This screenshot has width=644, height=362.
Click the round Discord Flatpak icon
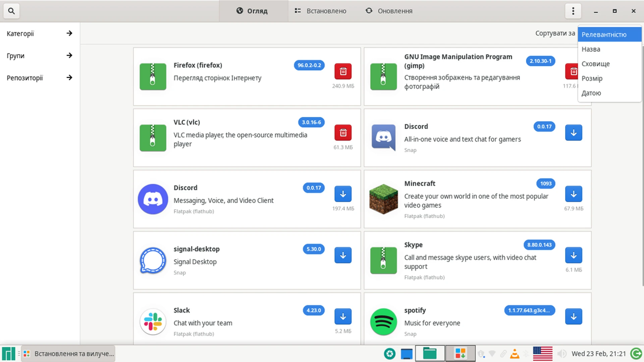153,199
